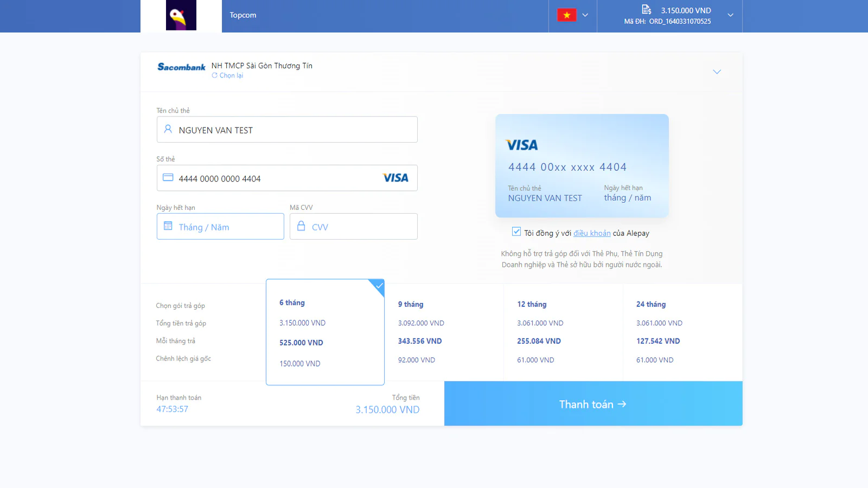Click the tháng / năm card preview expiry
Image resolution: width=868 pixels, height=488 pixels.
pos(628,198)
